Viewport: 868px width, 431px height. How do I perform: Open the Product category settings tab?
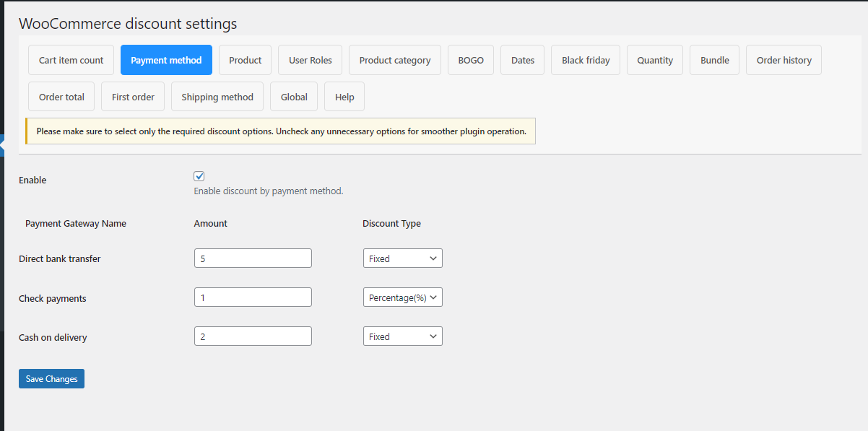click(x=394, y=60)
